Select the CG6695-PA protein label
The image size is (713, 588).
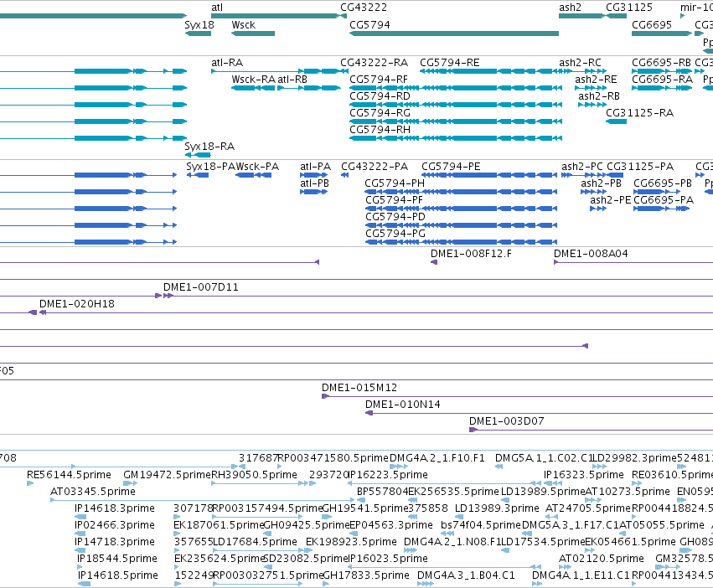(x=664, y=199)
